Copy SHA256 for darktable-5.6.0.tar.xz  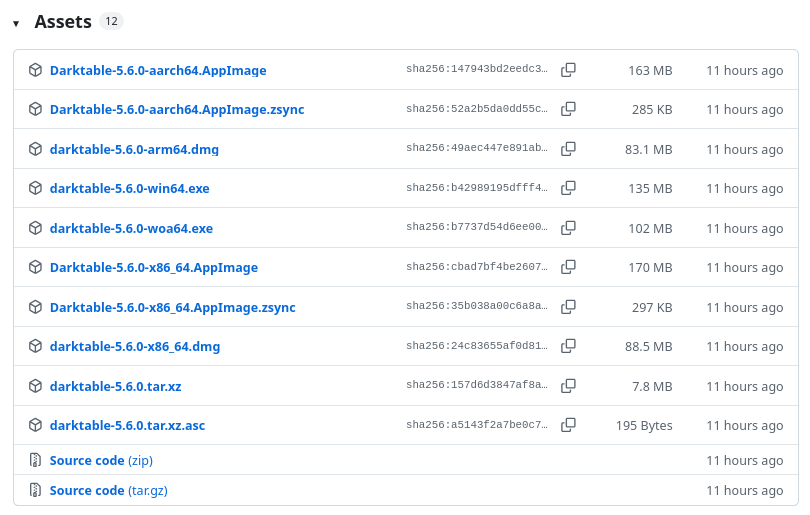pyautogui.click(x=568, y=386)
